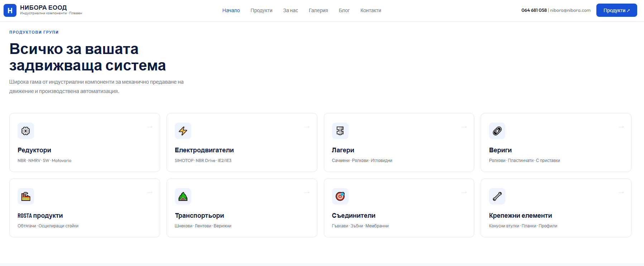Click the bearing icon on Лагери card

[340, 131]
